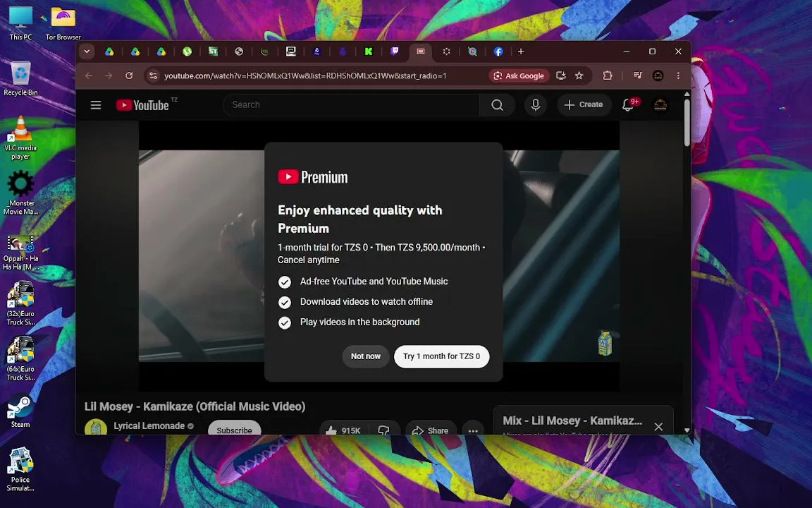The image size is (812, 508).
Task: Open the Chrome three-dot menu
Action: (x=678, y=75)
